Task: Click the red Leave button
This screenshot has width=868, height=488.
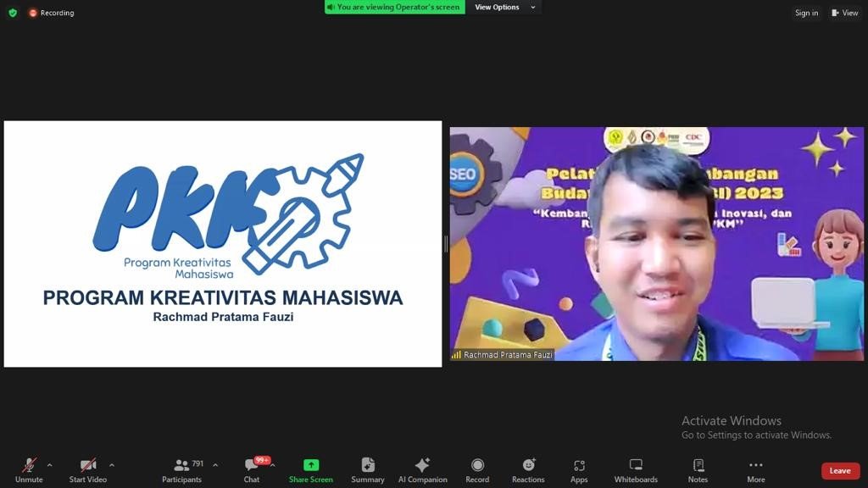Action: click(840, 471)
